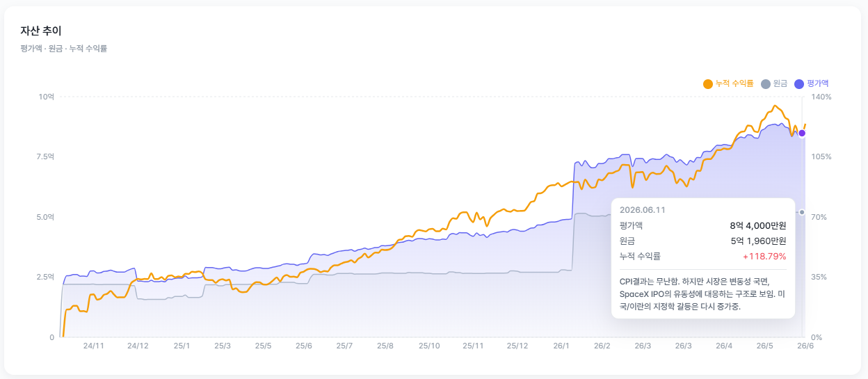Click the 8억 4,000만원 평가액 value
The width and height of the screenshot is (868, 379).
click(x=758, y=225)
